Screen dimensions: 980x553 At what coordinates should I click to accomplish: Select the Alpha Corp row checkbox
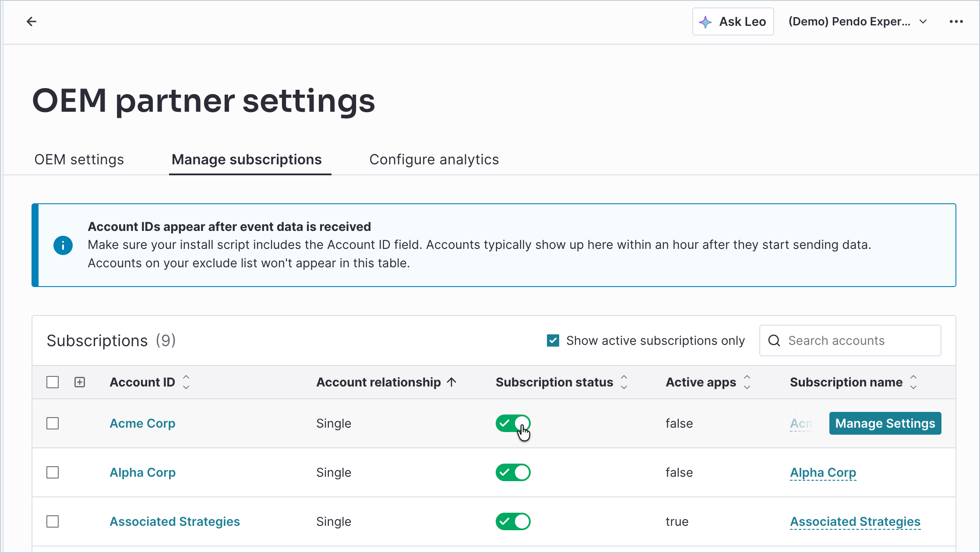[x=53, y=472]
